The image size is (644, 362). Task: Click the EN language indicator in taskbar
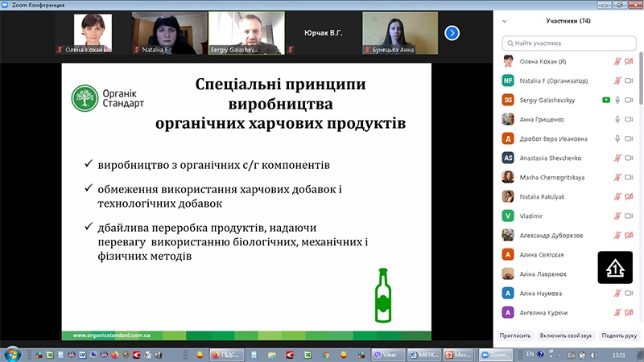[530, 354]
